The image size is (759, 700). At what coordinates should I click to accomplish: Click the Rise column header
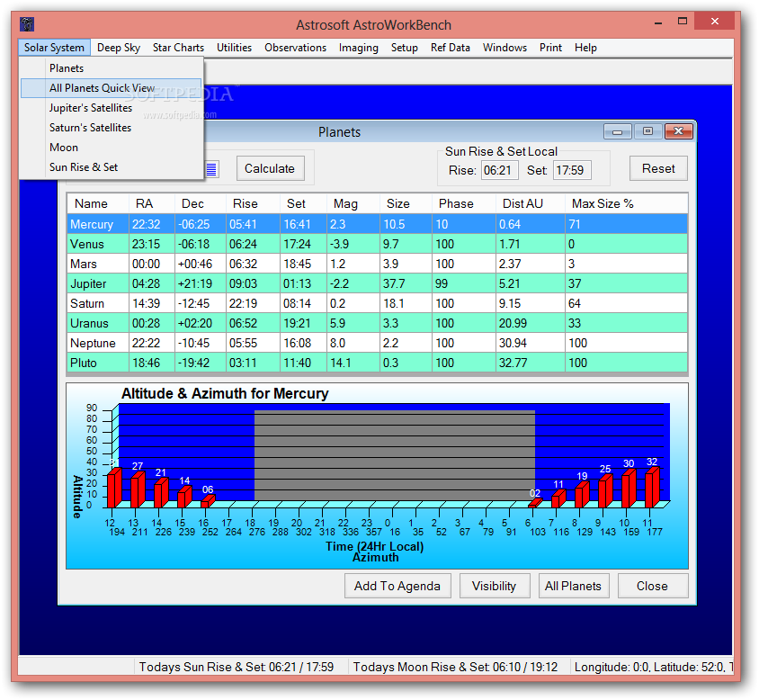tap(254, 204)
